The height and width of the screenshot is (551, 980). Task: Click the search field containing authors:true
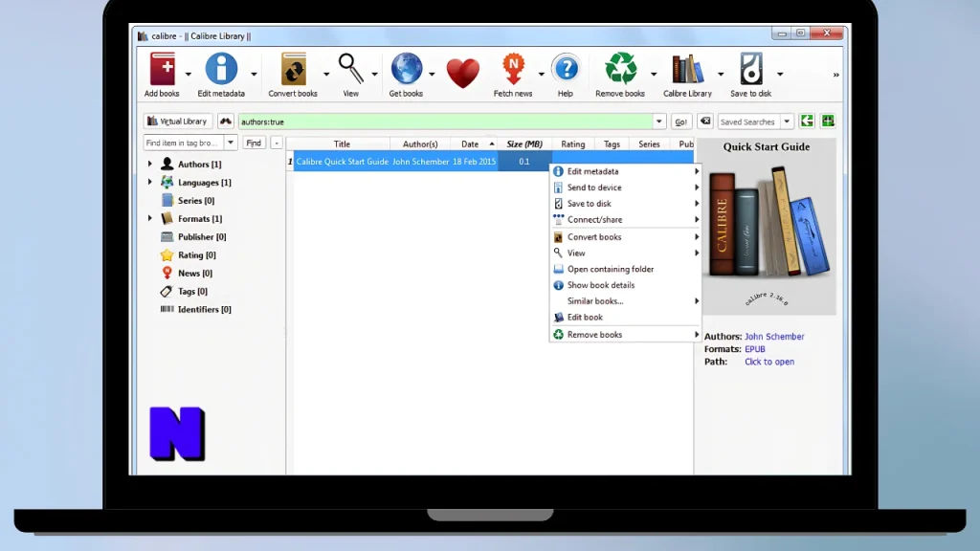tap(446, 121)
